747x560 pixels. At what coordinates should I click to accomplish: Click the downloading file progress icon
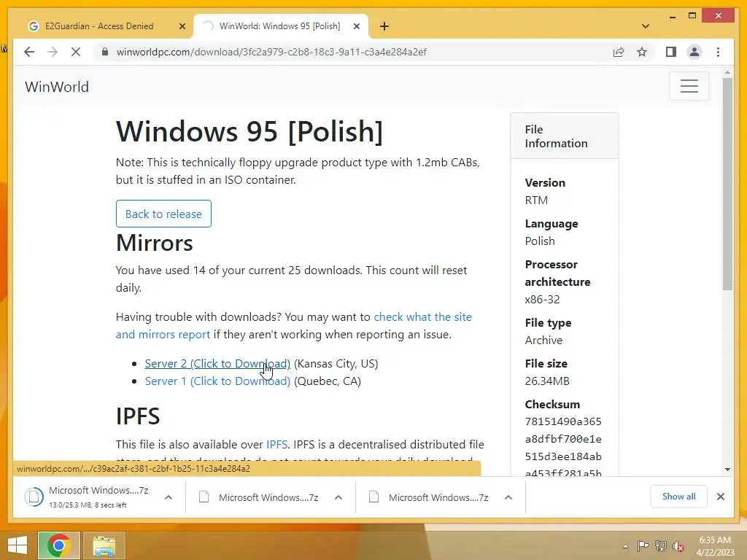pos(34,497)
